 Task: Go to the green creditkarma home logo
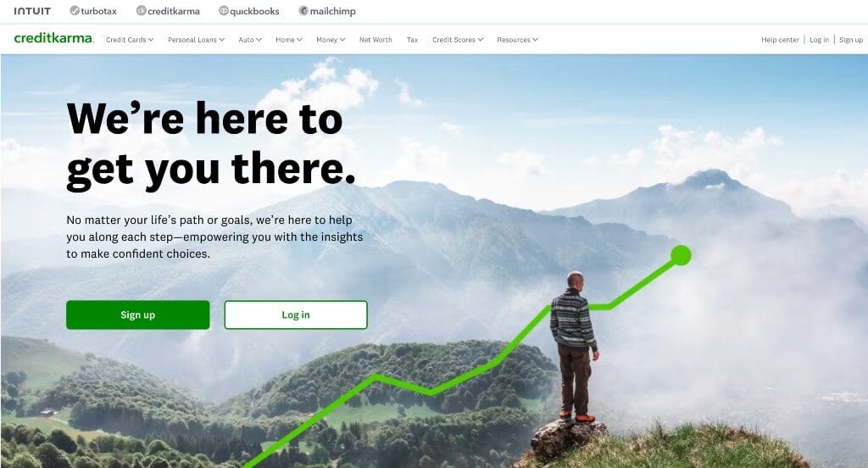[x=53, y=38]
